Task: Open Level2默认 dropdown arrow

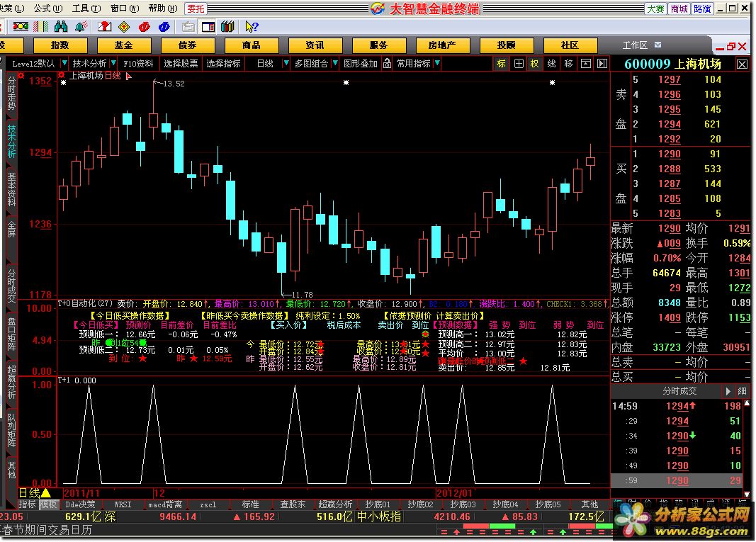Action: pos(64,63)
